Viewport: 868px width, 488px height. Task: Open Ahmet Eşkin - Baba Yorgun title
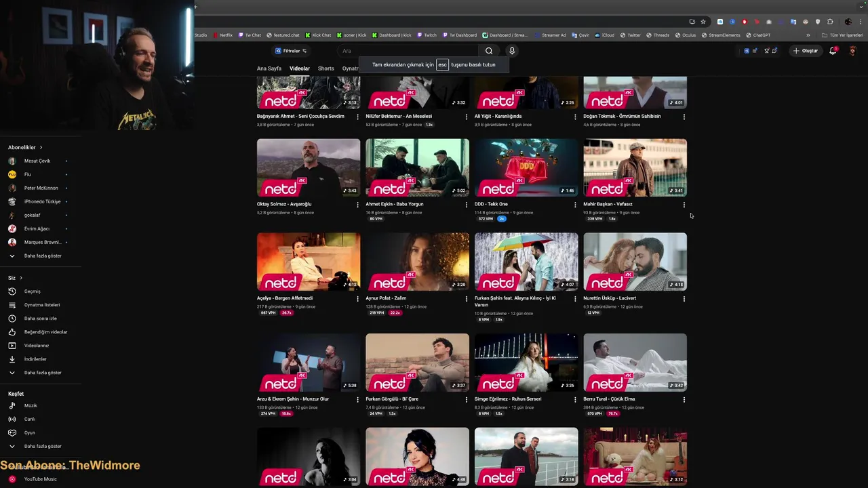pyautogui.click(x=395, y=204)
